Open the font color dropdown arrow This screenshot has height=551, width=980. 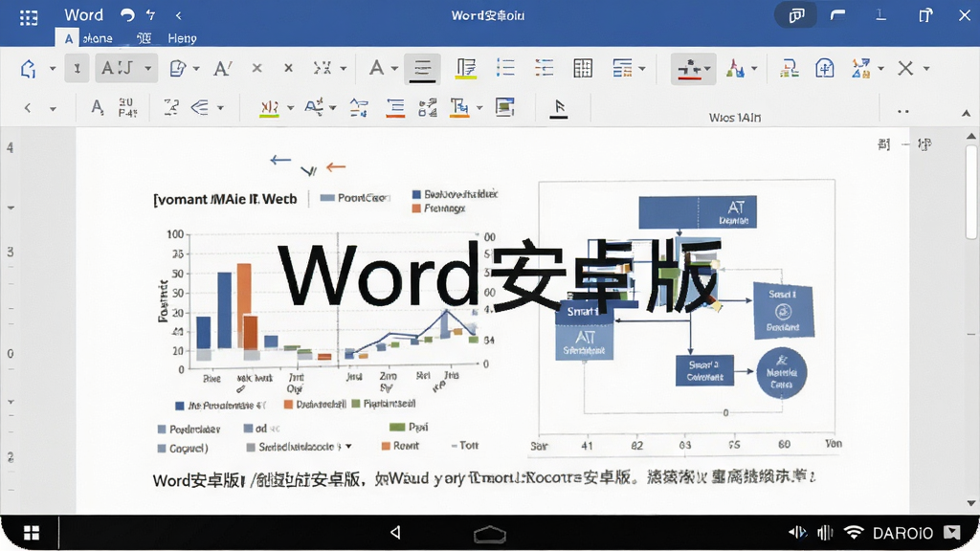394,68
